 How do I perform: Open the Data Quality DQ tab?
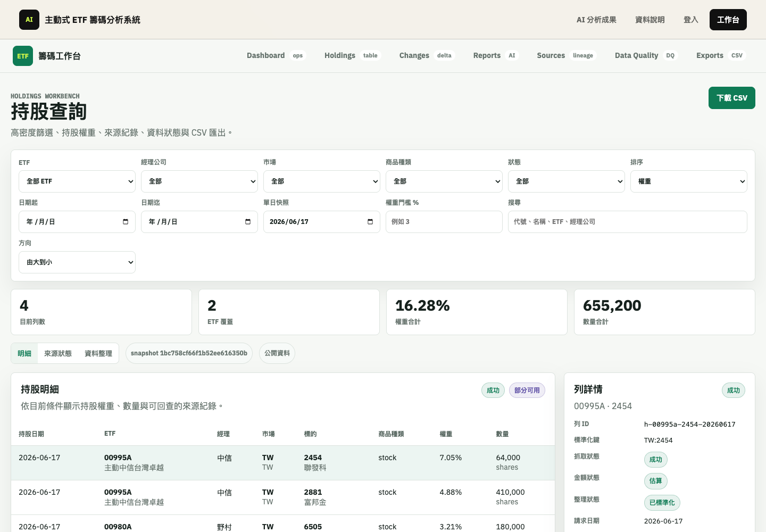646,55
